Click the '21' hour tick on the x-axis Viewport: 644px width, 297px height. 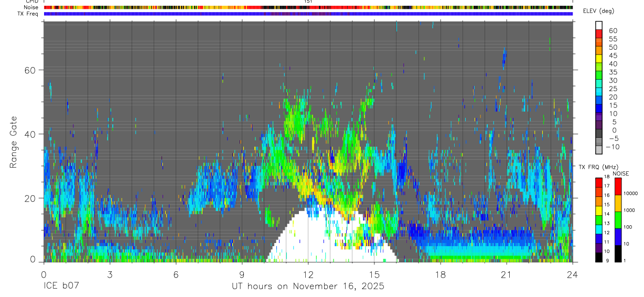(x=507, y=274)
